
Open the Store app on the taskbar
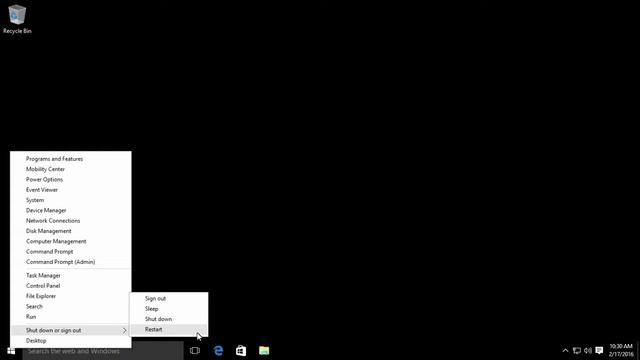pyautogui.click(x=241, y=351)
